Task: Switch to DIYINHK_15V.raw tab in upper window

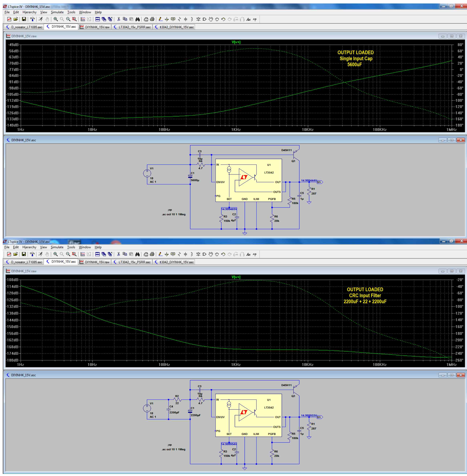Action: 95,27
